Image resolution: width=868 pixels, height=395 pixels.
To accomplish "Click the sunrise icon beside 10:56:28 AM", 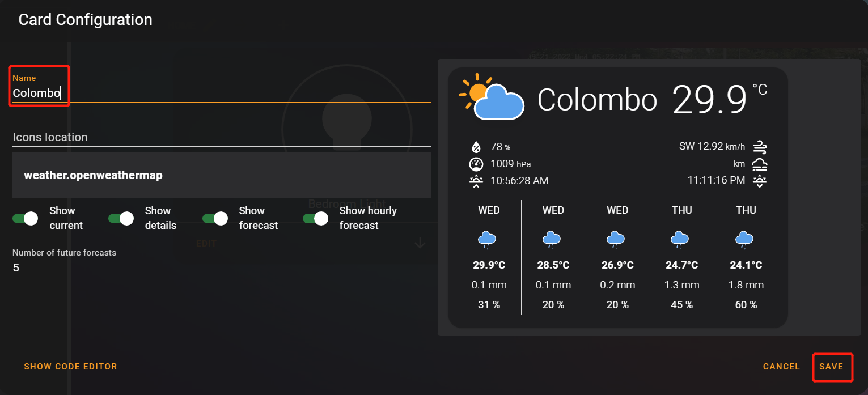I will pyautogui.click(x=476, y=181).
